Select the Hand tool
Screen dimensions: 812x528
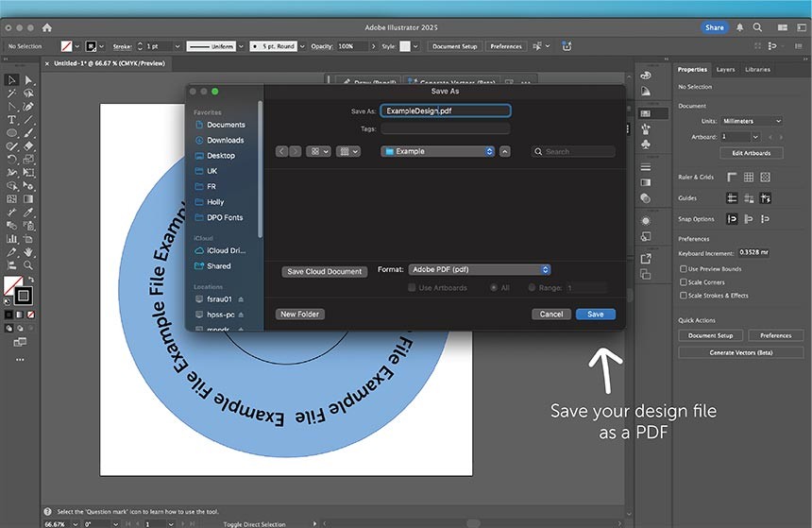pyautogui.click(x=28, y=252)
